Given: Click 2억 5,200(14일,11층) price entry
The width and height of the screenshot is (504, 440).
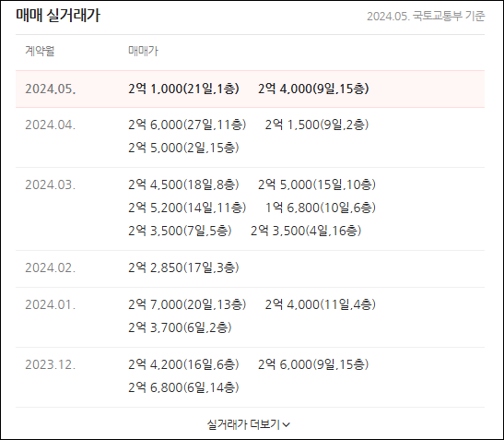Looking at the screenshot, I should [x=187, y=208].
